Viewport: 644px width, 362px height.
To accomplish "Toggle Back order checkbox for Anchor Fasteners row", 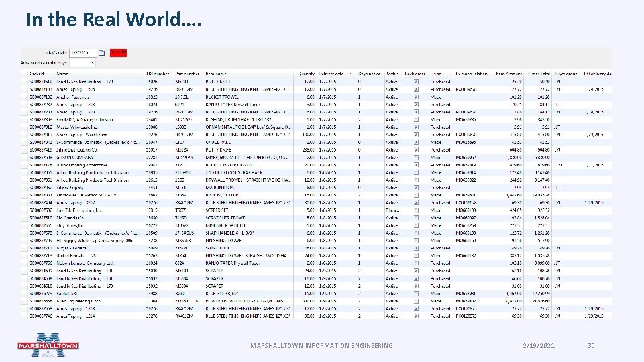I will tap(416, 97).
